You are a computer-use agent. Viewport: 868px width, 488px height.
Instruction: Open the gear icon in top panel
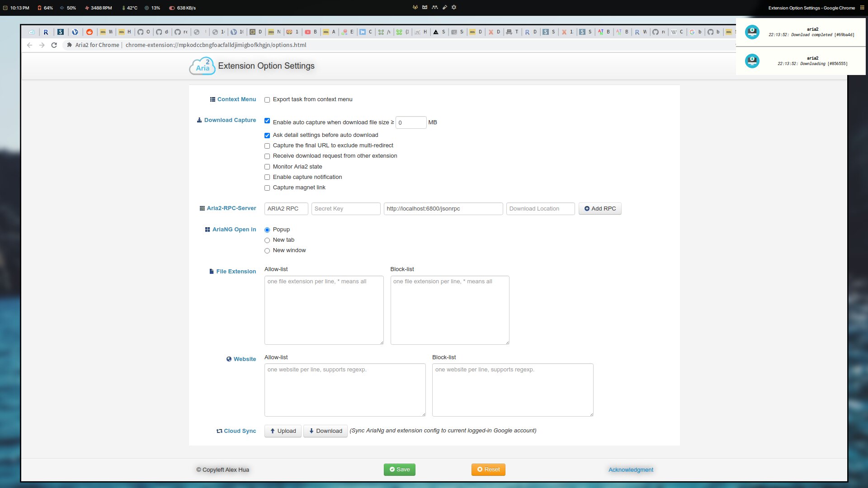454,7
